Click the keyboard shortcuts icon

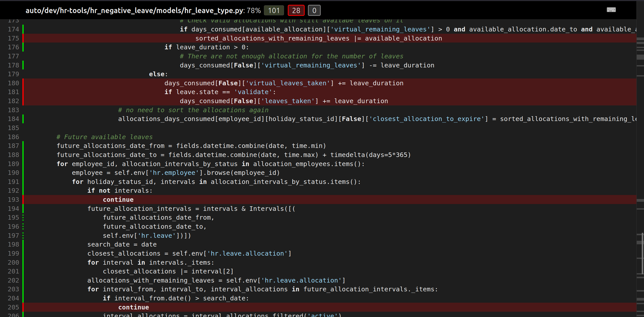coord(611,10)
